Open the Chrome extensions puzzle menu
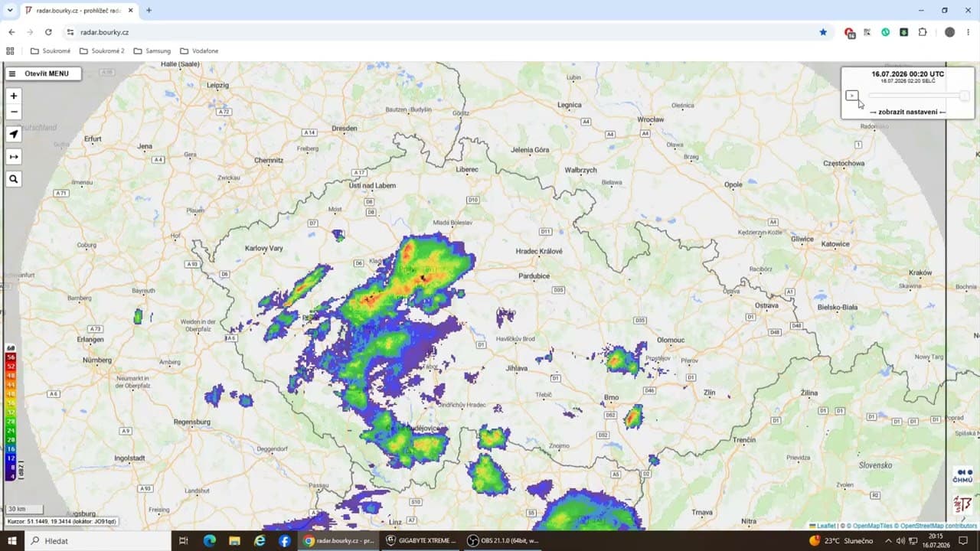This screenshot has height=551, width=980. tap(923, 32)
